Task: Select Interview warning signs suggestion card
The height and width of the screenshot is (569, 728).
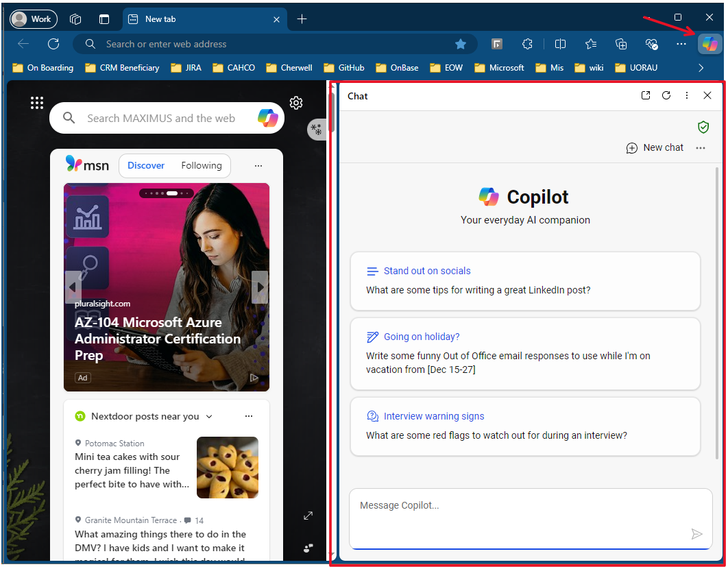Action: pos(525,426)
